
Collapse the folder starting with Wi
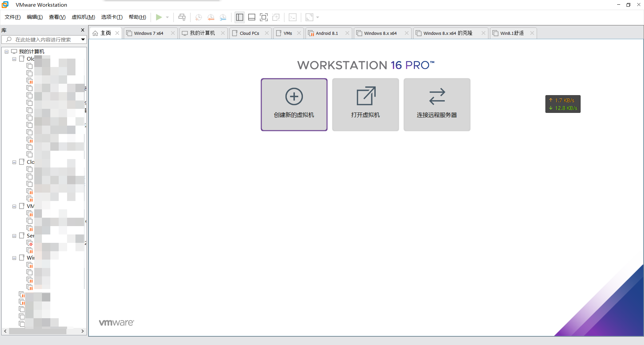tap(14, 258)
